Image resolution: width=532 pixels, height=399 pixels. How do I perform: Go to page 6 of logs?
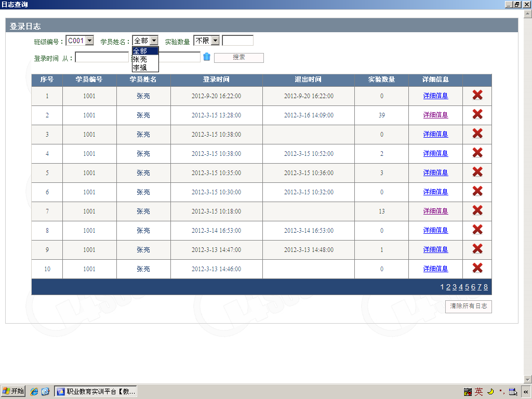click(x=473, y=287)
